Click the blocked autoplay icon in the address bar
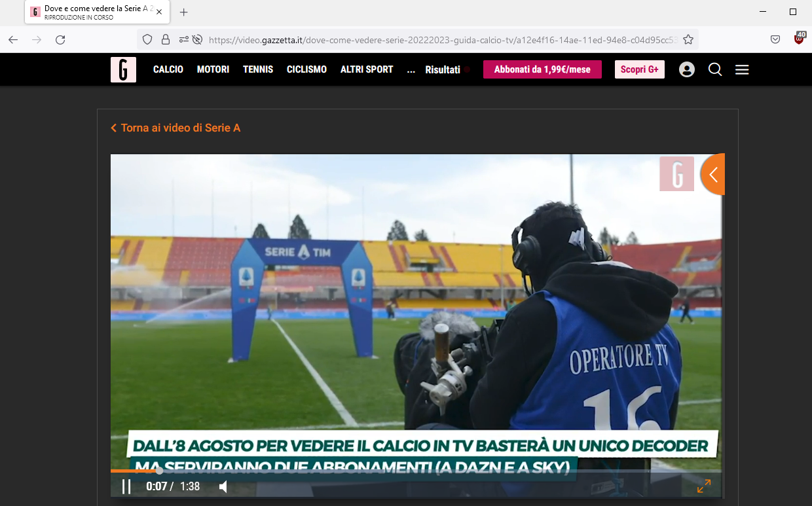The image size is (812, 506). (x=197, y=40)
